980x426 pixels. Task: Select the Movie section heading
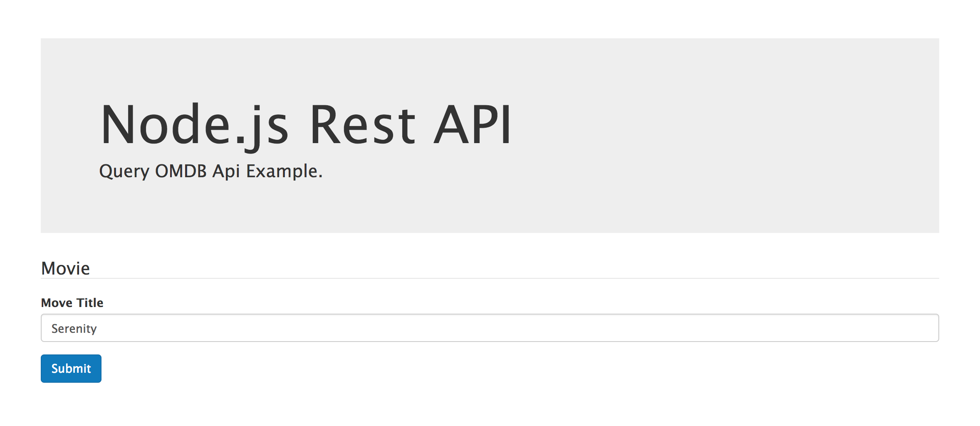(65, 268)
